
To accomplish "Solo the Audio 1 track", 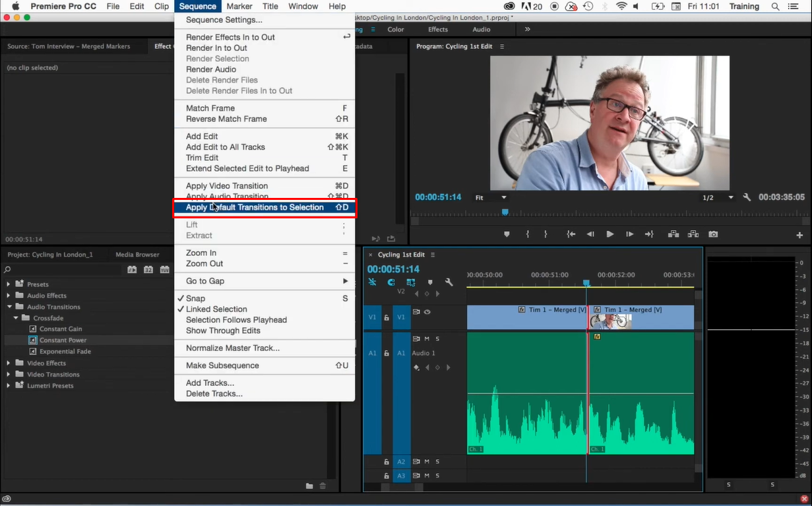I will [x=437, y=338].
